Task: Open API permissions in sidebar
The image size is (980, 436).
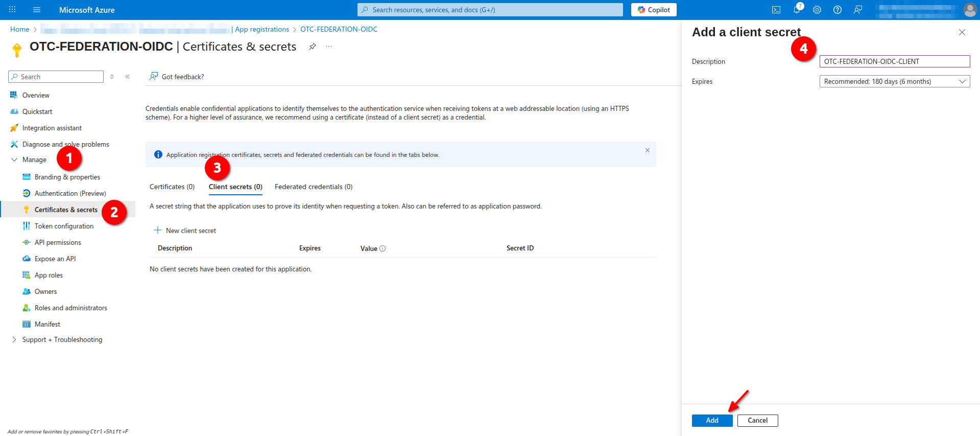Action: pyautogui.click(x=58, y=242)
